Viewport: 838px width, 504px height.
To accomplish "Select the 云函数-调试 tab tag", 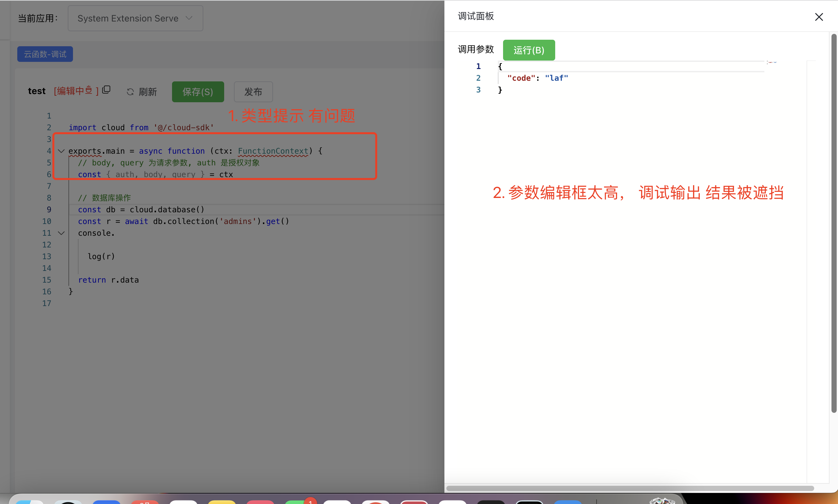I will pos(45,54).
